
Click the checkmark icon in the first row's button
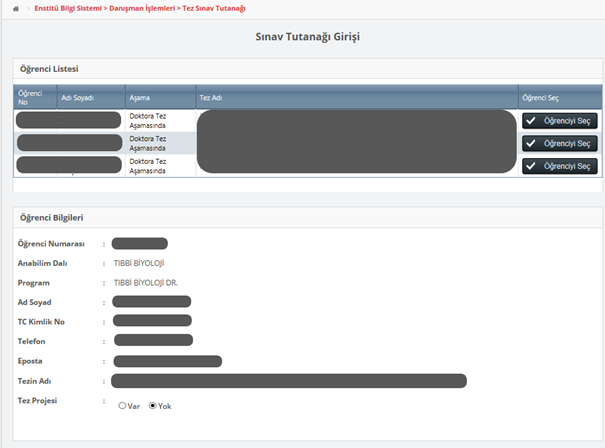pyautogui.click(x=531, y=121)
